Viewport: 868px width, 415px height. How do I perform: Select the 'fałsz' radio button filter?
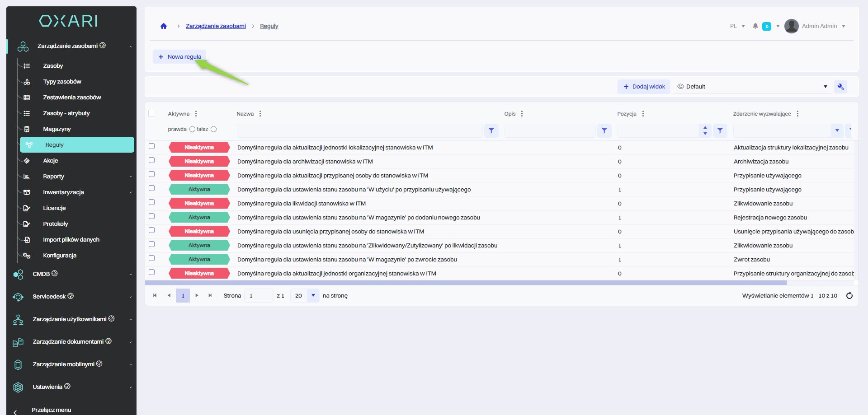pyautogui.click(x=213, y=129)
